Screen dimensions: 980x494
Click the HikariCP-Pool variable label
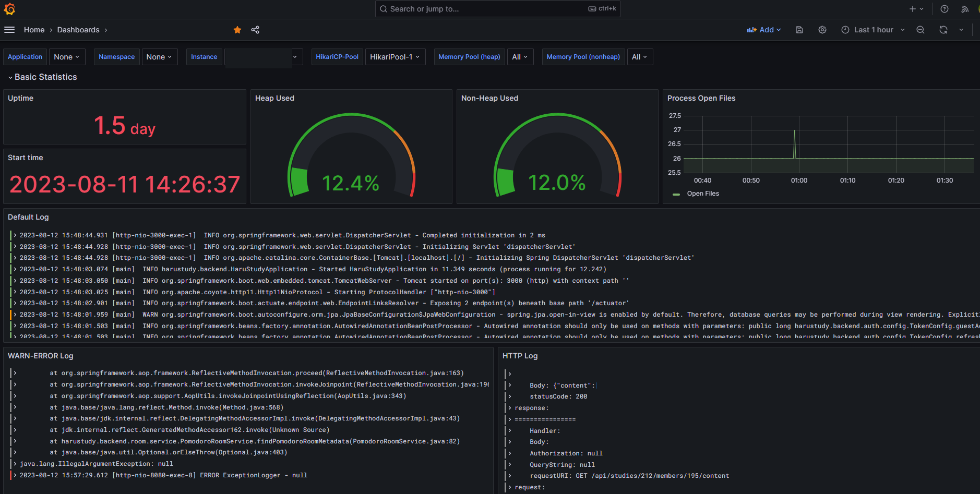(337, 57)
